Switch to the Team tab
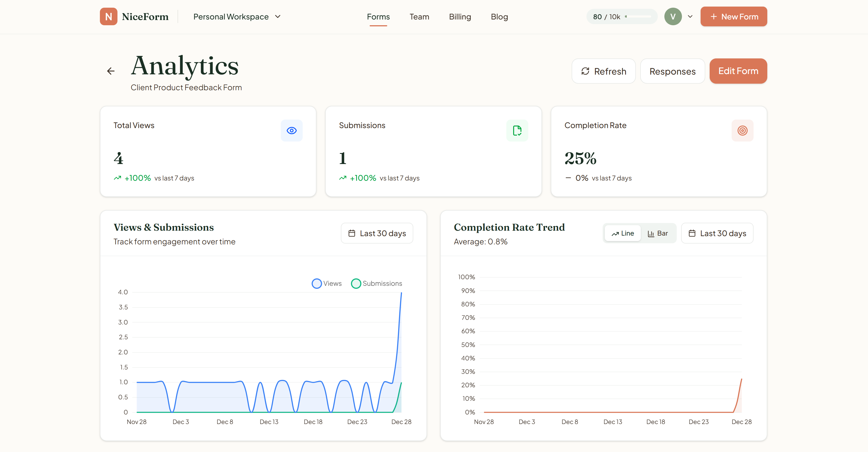The height and width of the screenshot is (452, 868). pyautogui.click(x=419, y=16)
